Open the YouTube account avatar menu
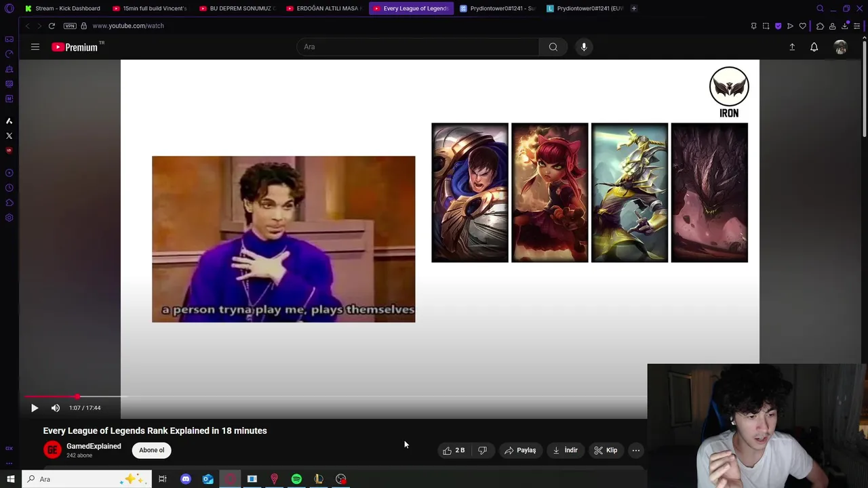This screenshot has height=488, width=868. tap(840, 47)
